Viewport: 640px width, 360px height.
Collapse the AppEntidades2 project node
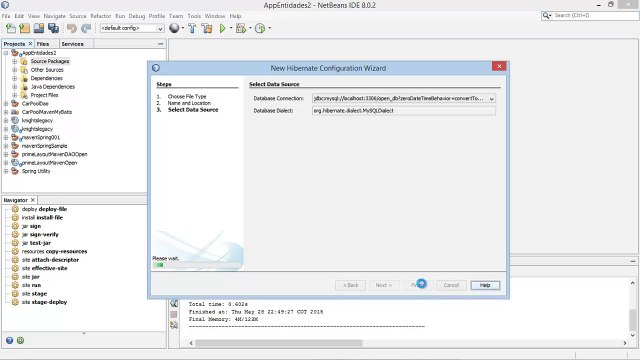click(x=6, y=53)
